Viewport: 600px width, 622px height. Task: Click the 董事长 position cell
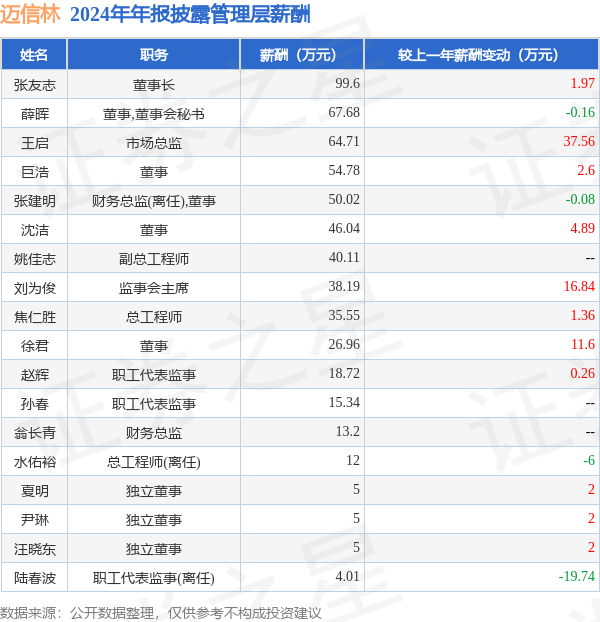pos(154,85)
